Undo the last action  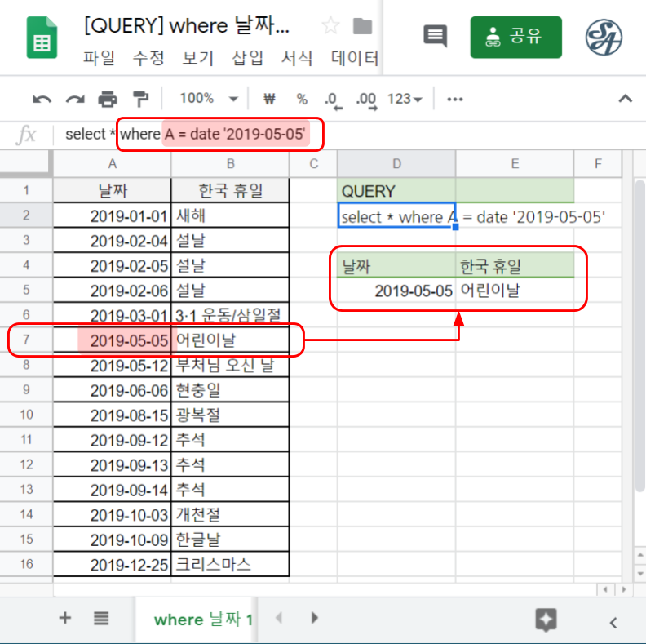click(x=42, y=100)
